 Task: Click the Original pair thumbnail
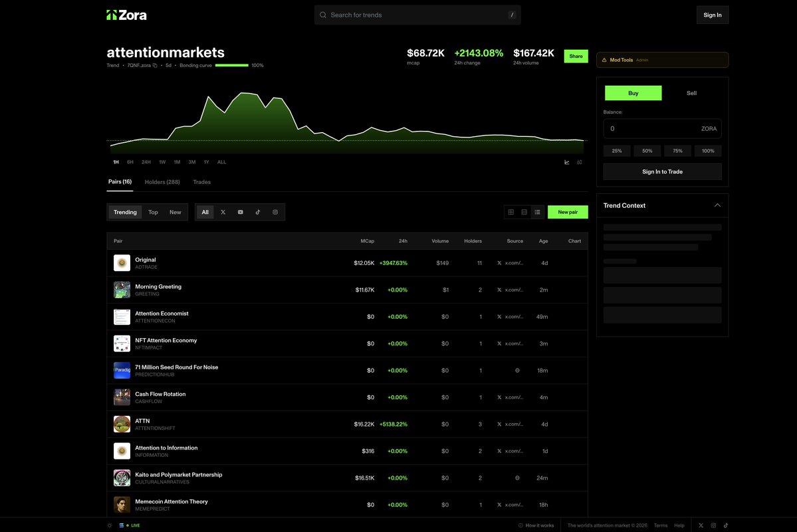[122, 263]
